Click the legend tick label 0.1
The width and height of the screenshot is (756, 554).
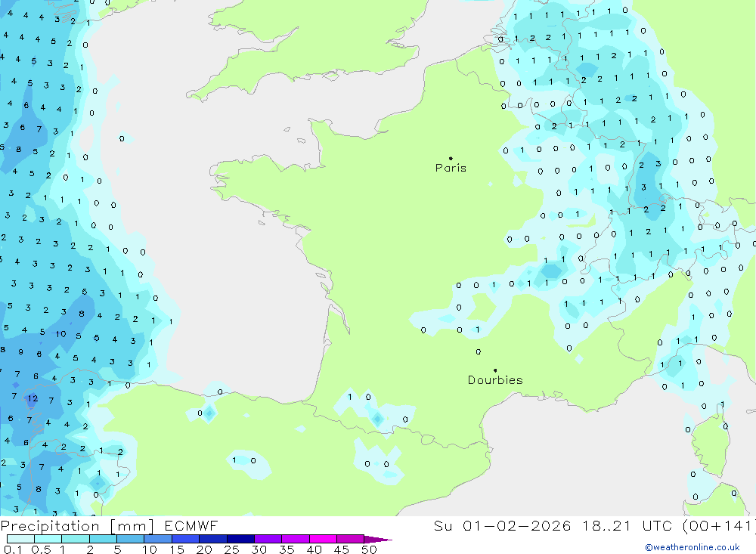click(13, 549)
